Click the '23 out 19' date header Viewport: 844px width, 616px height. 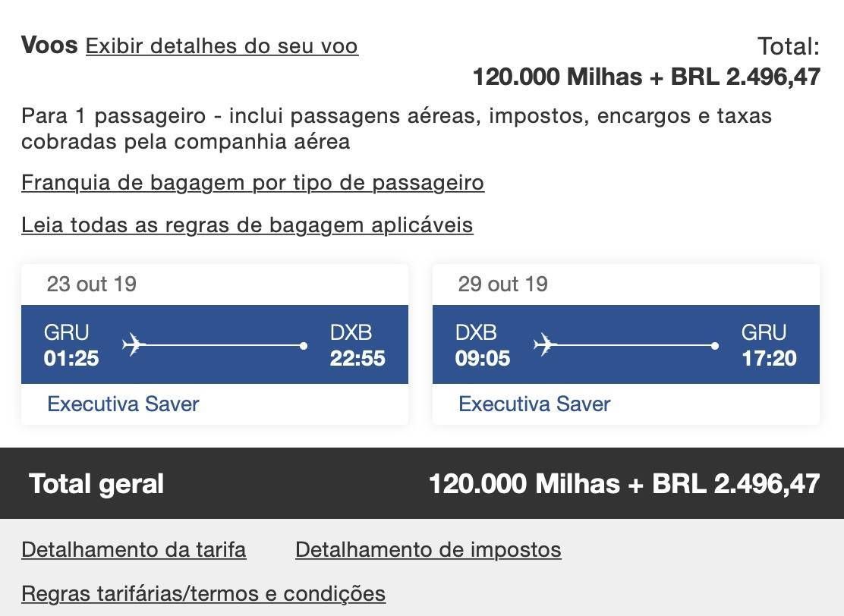(92, 284)
